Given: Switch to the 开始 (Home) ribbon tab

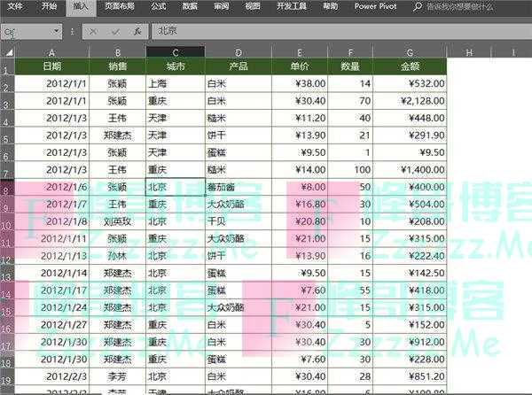Looking at the screenshot, I should point(49,6).
